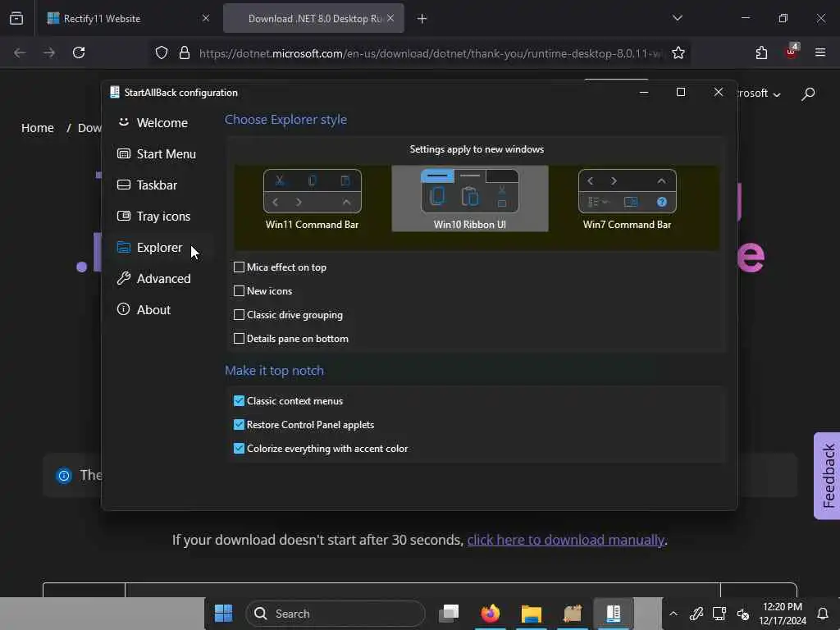Image resolution: width=840 pixels, height=630 pixels.
Task: Maximize the StartAllBack configuration window
Action: (x=681, y=92)
